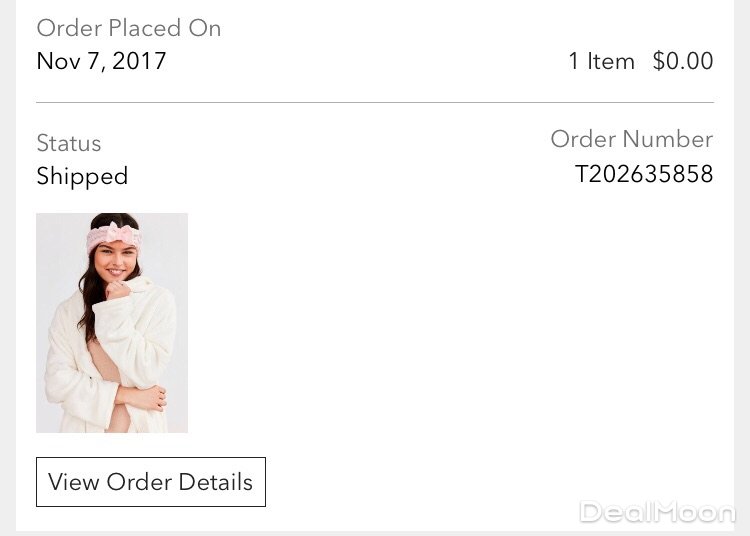Click the Order Placed On label
Viewport: 750px width, 536px height.
(x=128, y=28)
